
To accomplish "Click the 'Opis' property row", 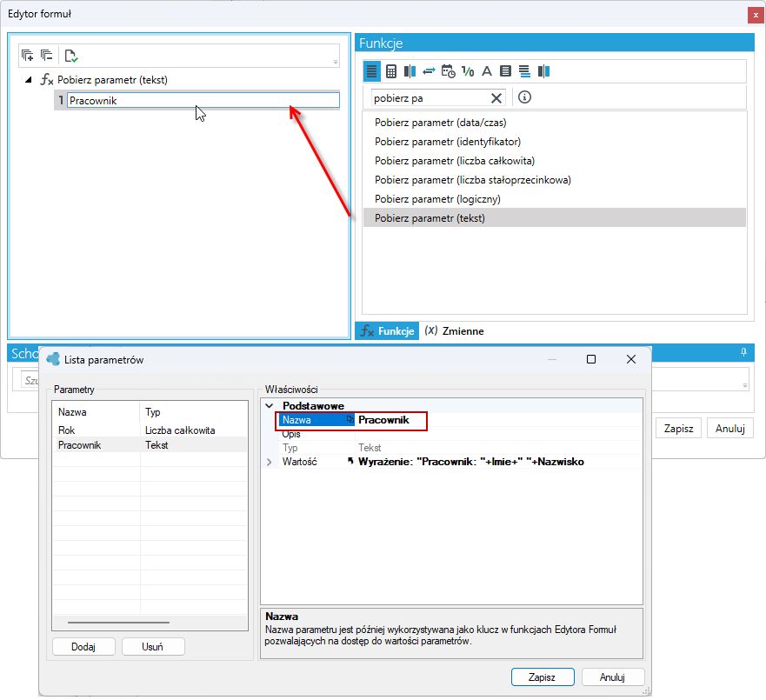I will (x=460, y=434).
